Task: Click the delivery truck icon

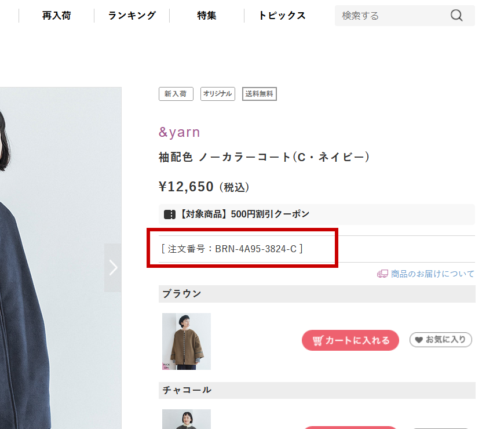Action: 382,274
